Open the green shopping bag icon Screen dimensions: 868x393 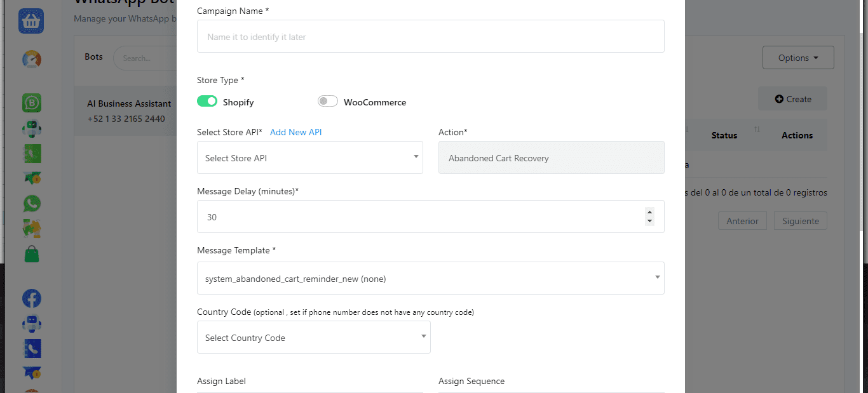coord(31,254)
